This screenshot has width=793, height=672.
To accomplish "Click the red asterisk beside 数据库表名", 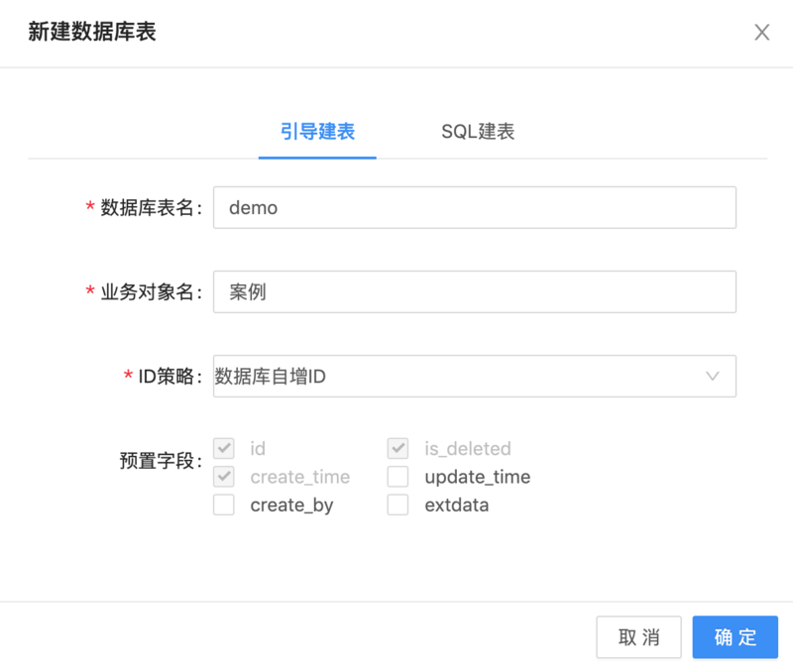I will (x=88, y=207).
